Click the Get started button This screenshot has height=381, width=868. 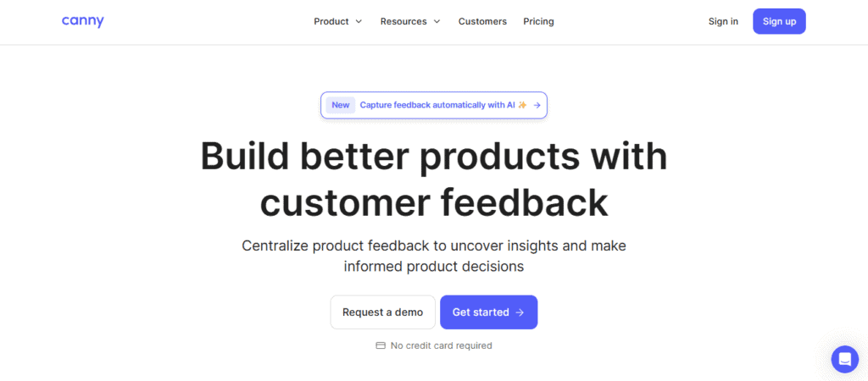click(488, 312)
